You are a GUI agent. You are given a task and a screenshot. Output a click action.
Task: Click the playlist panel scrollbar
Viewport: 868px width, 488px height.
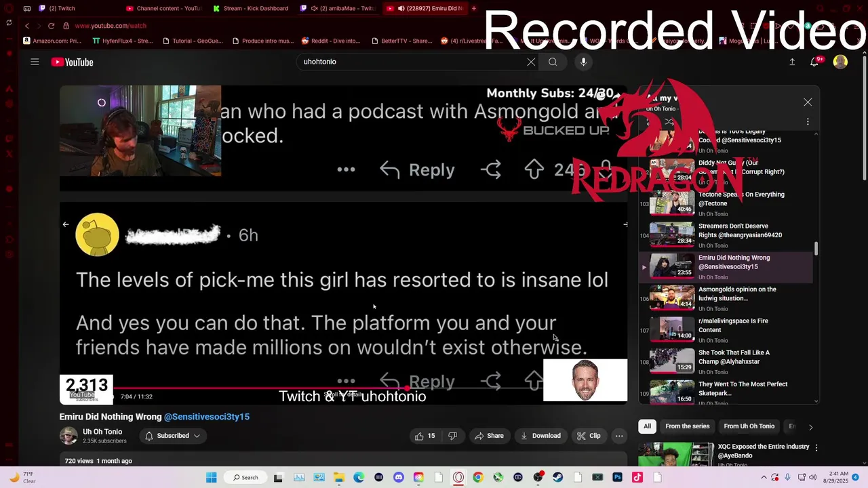pyautogui.click(x=816, y=248)
